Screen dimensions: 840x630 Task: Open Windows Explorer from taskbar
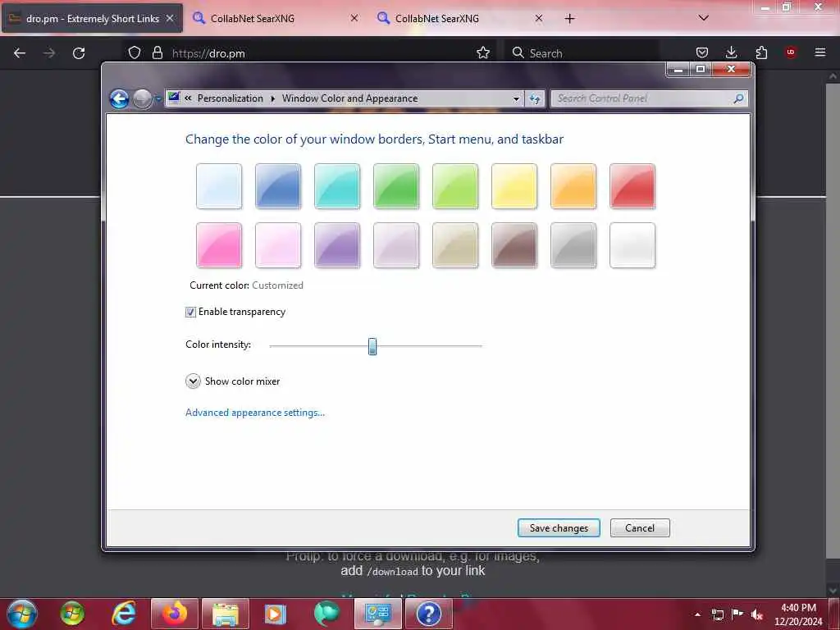tap(226, 614)
